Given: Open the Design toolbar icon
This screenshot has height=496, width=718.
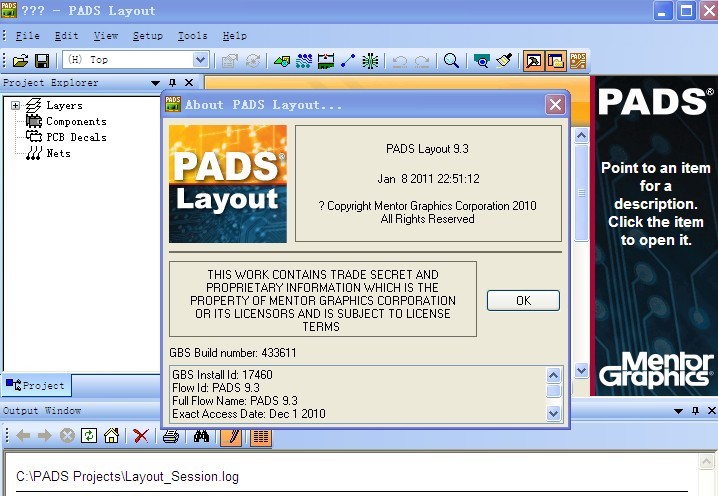Looking at the screenshot, I should coord(304,60).
